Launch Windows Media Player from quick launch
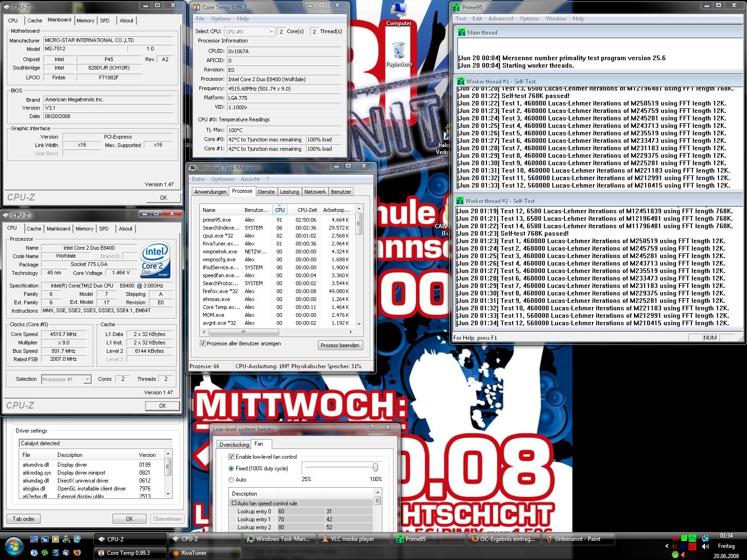 click(56, 539)
